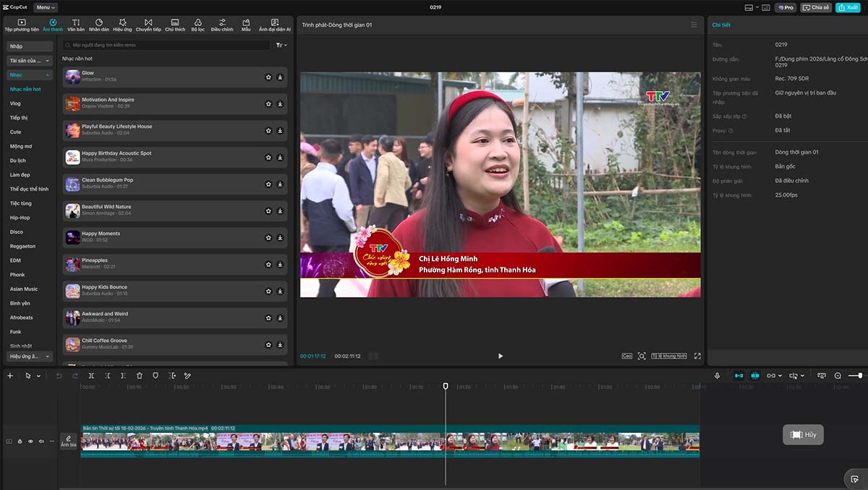Favorite the Happy Moments track
868x490 pixels.
point(268,237)
